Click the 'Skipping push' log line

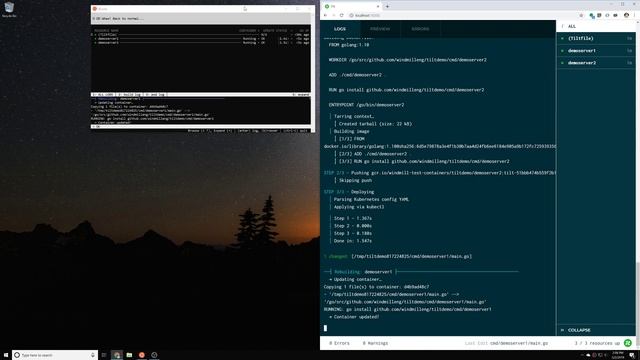(355, 180)
